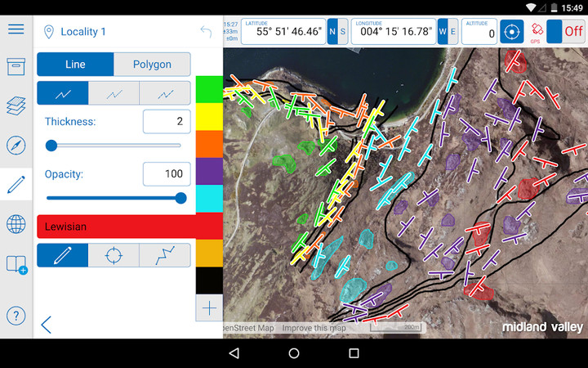Select the Line tab
The height and width of the screenshot is (368, 588).
[75, 65]
